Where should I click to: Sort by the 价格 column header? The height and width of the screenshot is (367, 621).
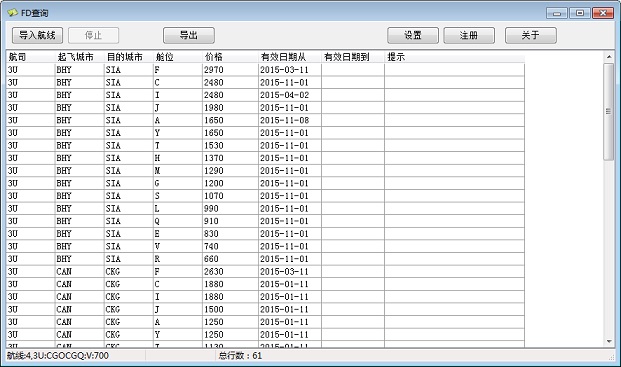[x=230, y=57]
